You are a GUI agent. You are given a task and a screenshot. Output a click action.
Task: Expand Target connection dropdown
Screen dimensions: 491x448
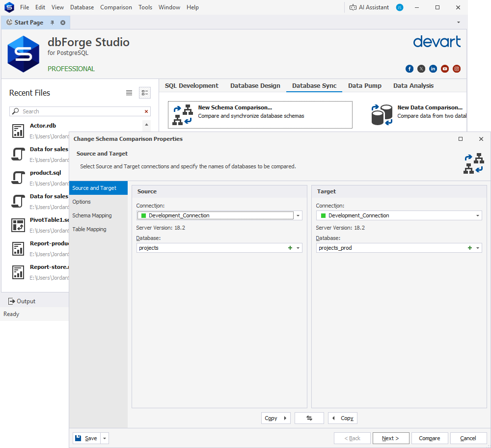tap(478, 215)
